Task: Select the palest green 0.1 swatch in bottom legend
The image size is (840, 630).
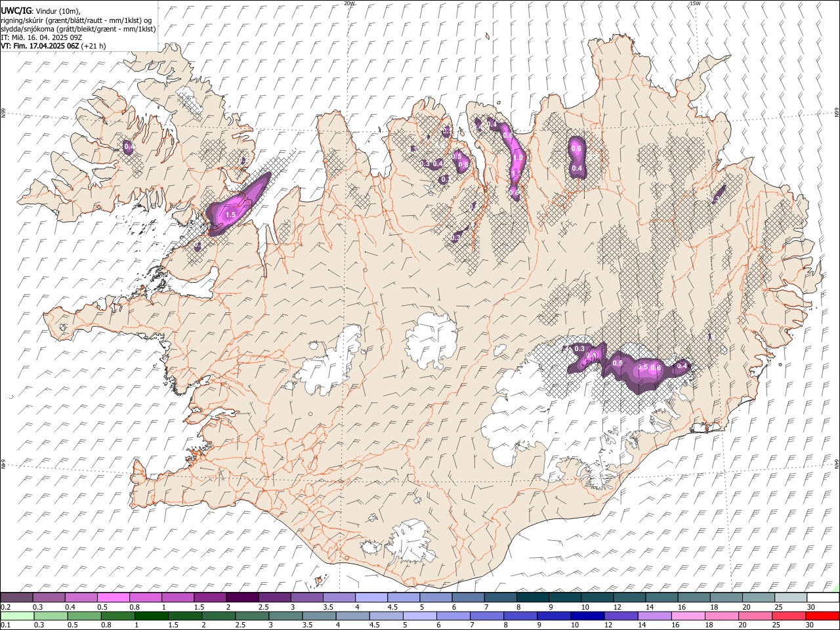Action: pyautogui.click(x=17, y=616)
